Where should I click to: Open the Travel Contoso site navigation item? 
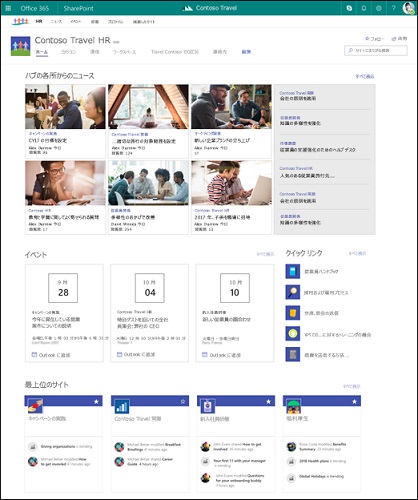tap(175, 52)
